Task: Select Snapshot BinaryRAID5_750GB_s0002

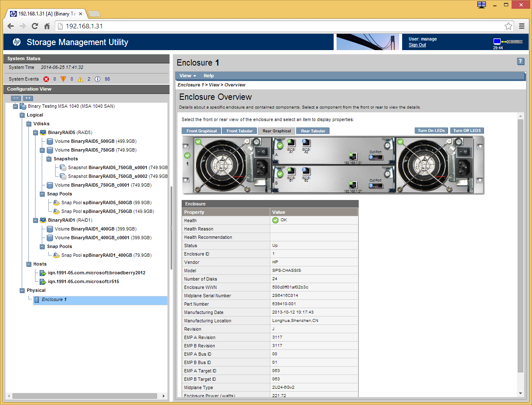Action: coord(118,176)
